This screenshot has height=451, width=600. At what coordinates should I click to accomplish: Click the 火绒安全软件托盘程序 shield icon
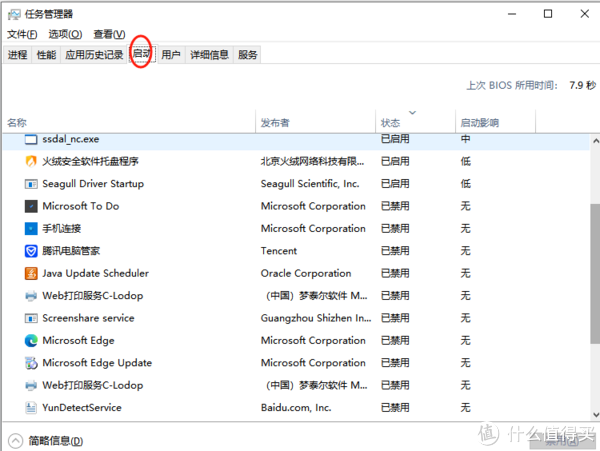[31, 161]
